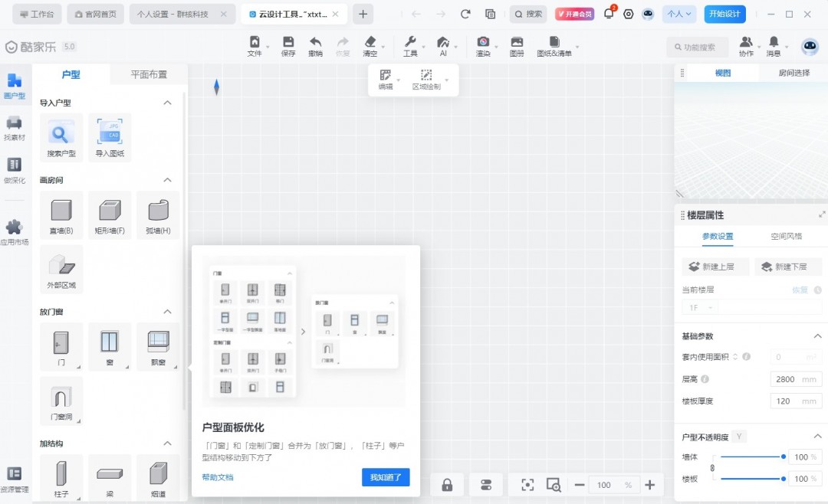Switch to the 户型 tab

pos(71,74)
